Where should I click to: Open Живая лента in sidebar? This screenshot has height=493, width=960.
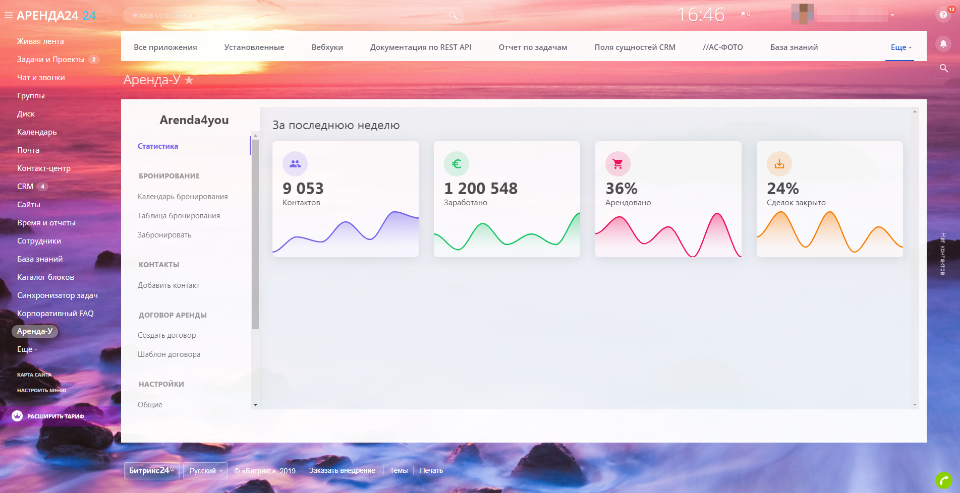pos(40,42)
